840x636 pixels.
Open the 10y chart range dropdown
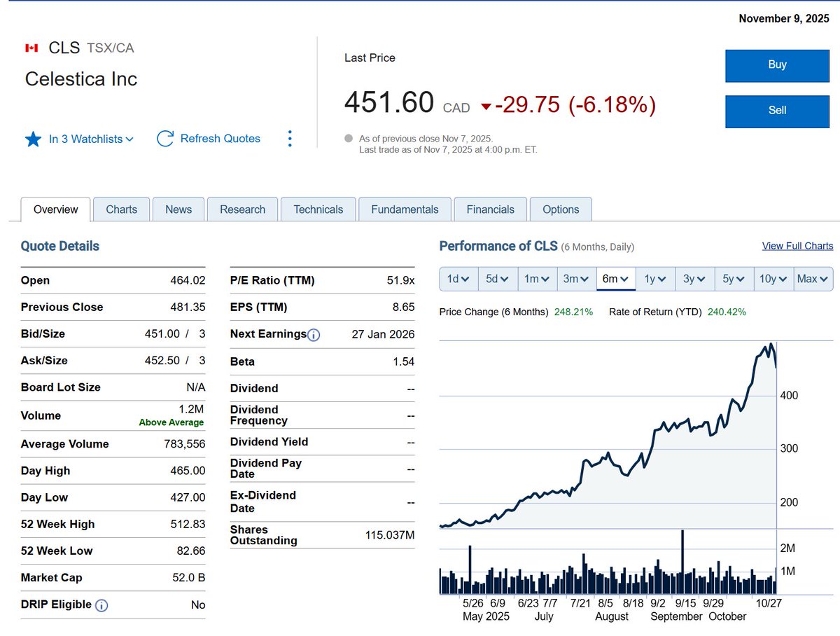coord(773,279)
